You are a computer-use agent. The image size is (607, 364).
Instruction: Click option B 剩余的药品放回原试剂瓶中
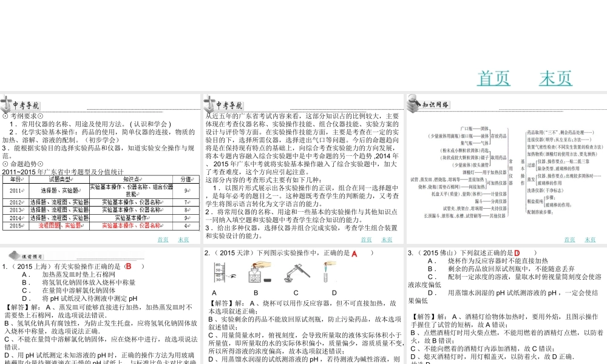tap(501, 269)
